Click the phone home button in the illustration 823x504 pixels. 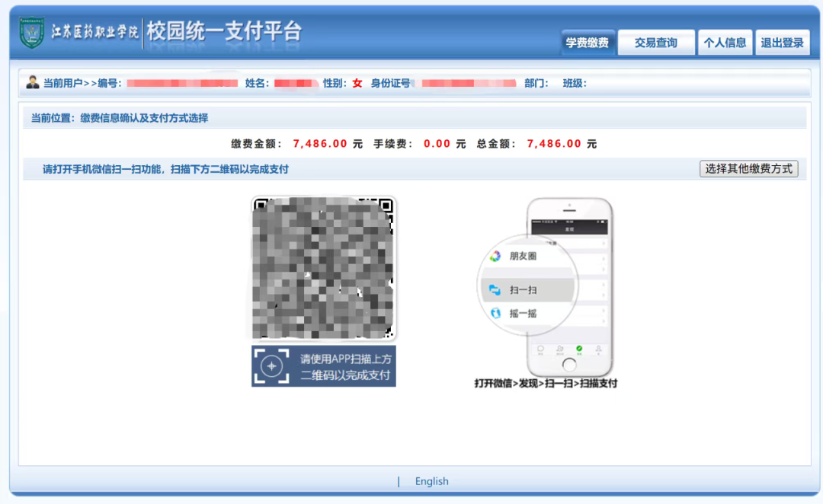(x=569, y=364)
